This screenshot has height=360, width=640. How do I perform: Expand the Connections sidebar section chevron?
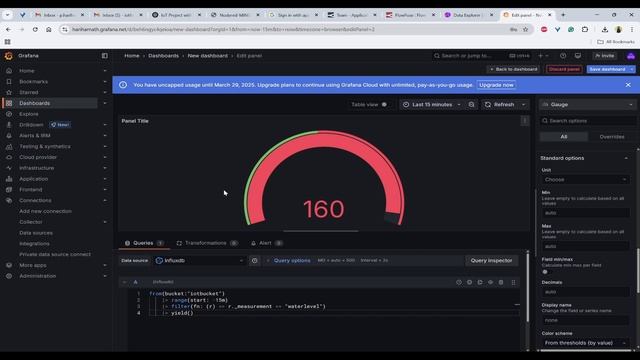[x=105, y=200]
